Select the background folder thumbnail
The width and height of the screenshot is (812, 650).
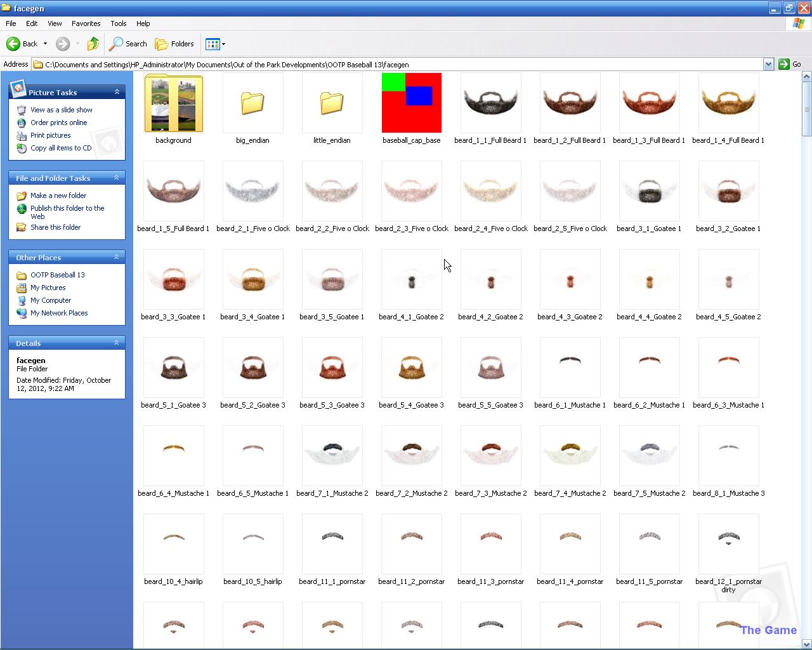[174, 103]
